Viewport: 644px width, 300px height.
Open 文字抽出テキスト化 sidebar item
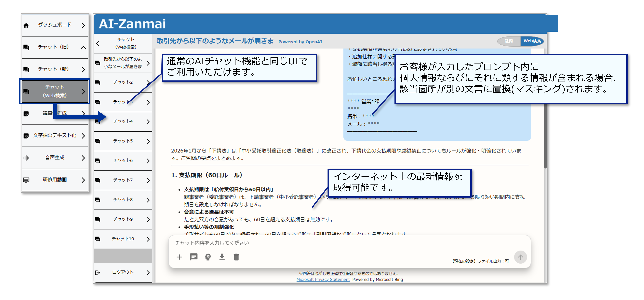(54, 135)
